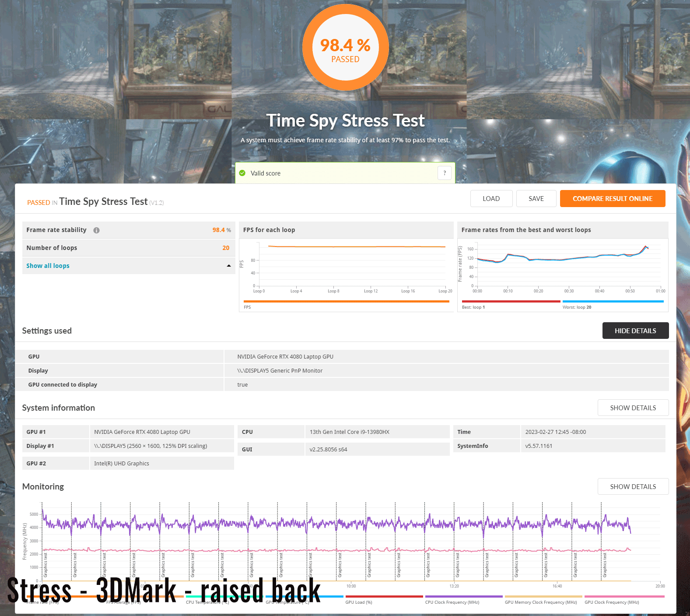The width and height of the screenshot is (690, 616).
Task: Select the Number of loops value 20
Action: (226, 248)
